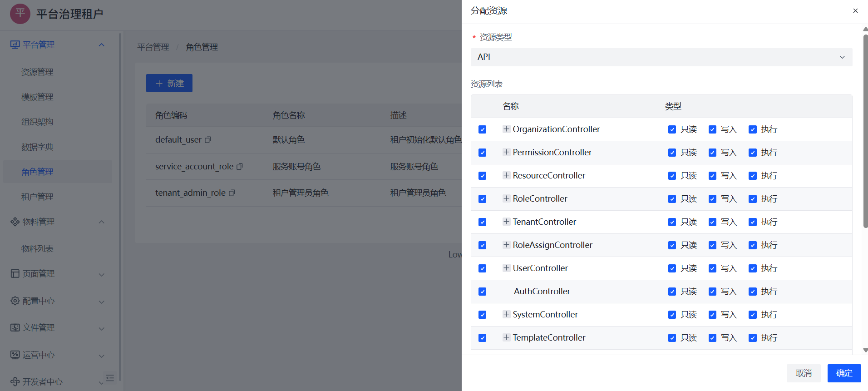Screen dimensions: 868x391
Task: Uncheck 写入 for RoleController
Action: point(712,199)
